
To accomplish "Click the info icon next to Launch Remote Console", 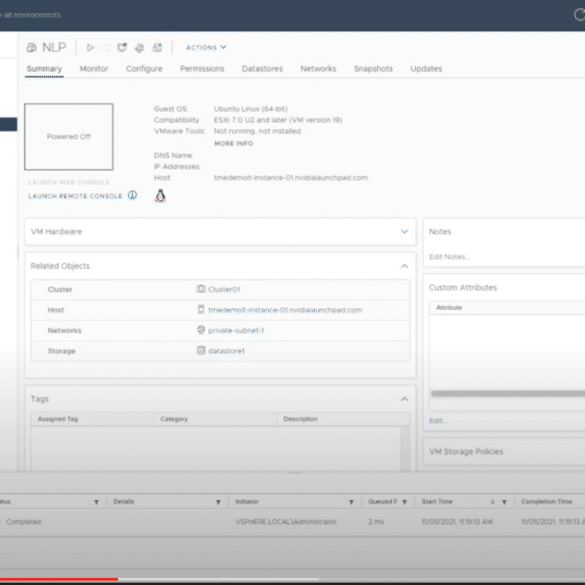I will (132, 195).
